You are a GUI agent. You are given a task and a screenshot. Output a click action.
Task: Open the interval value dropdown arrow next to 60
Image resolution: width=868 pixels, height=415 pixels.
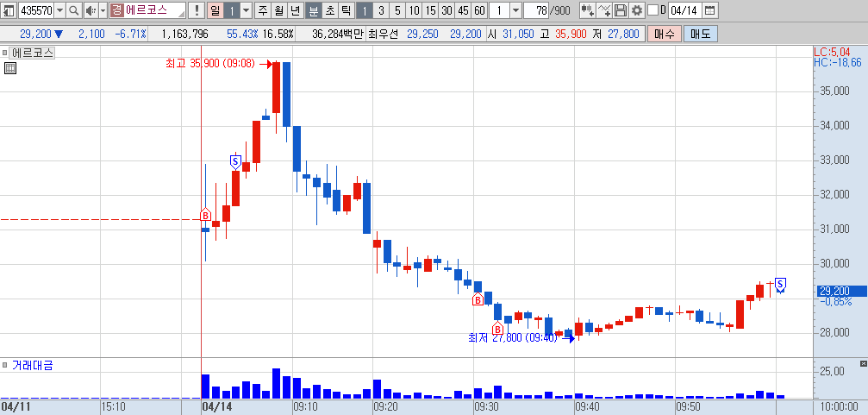point(516,10)
